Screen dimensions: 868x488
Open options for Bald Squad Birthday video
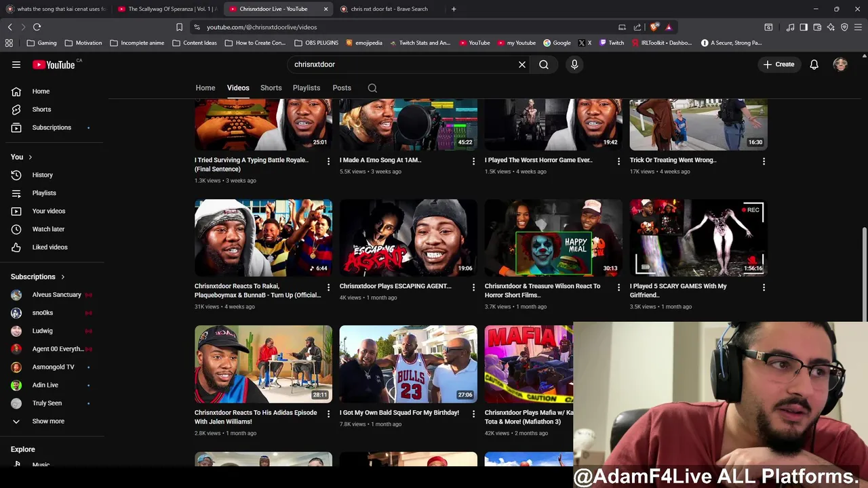click(473, 413)
